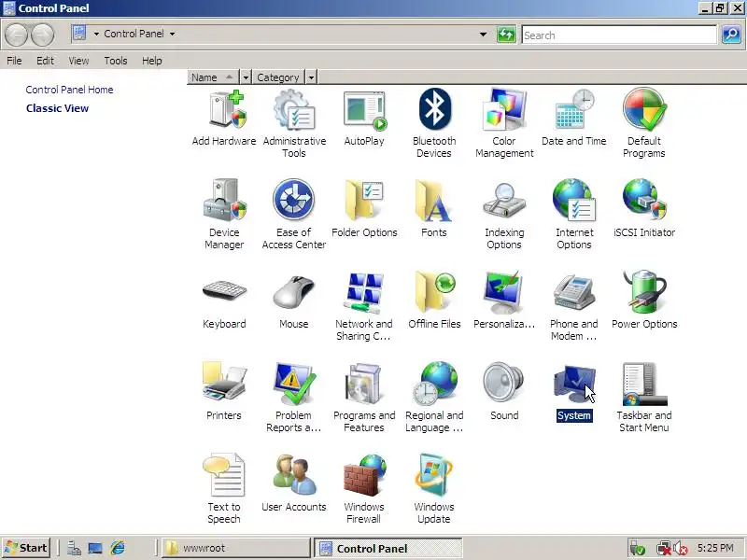Click the Back navigation button
The height and width of the screenshot is (560, 747).
pos(16,35)
